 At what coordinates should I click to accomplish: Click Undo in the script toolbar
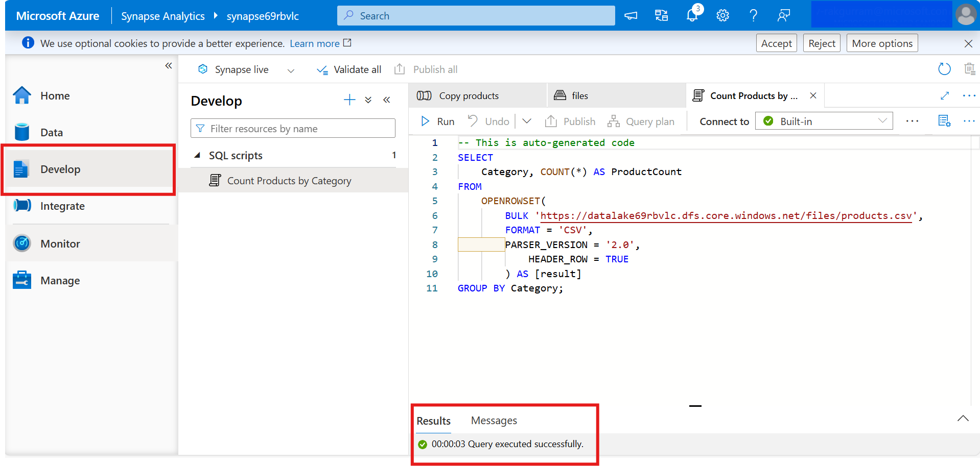488,121
